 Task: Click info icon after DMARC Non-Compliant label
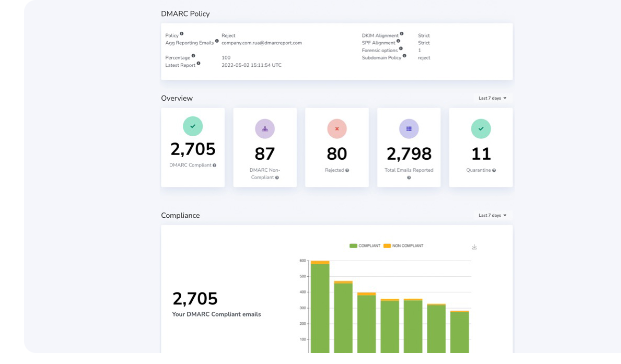coord(277,177)
